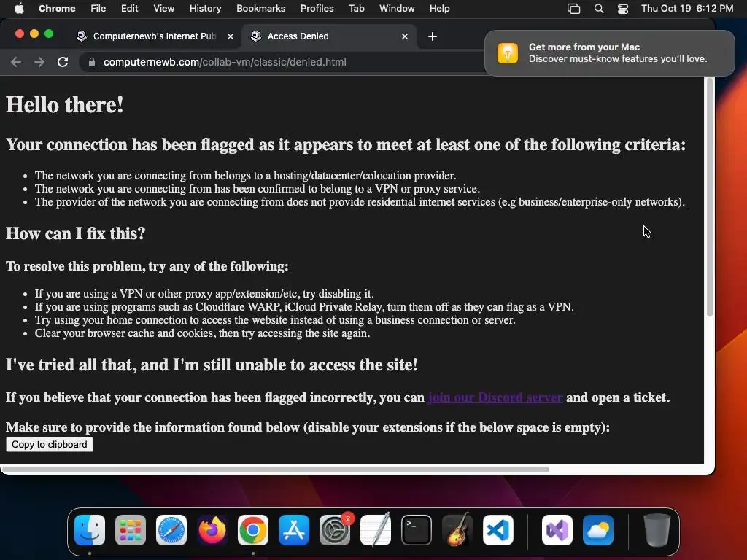Click the Chrome icon in the dock
Screen dimensions: 747x560
(x=253, y=530)
